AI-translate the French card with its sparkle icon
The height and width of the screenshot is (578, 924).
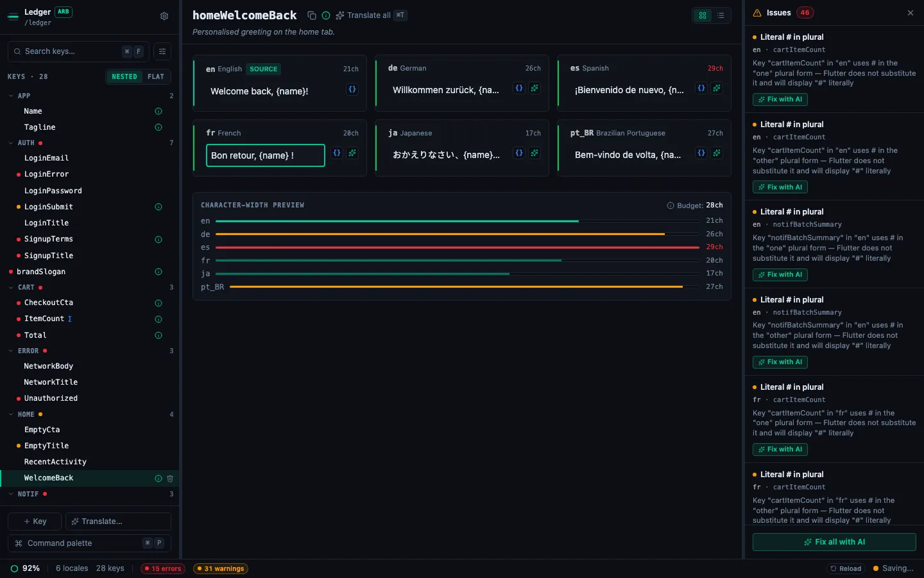pyautogui.click(x=352, y=153)
